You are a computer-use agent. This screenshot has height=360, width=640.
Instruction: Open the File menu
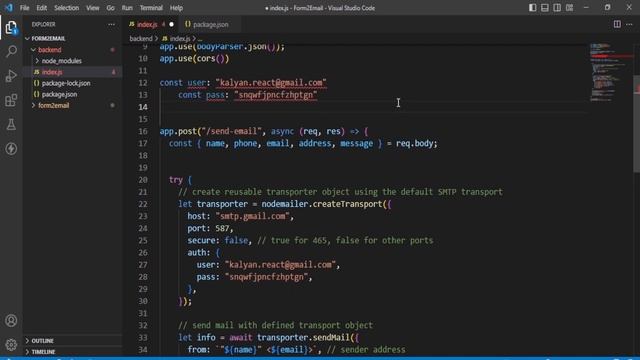tap(24, 8)
